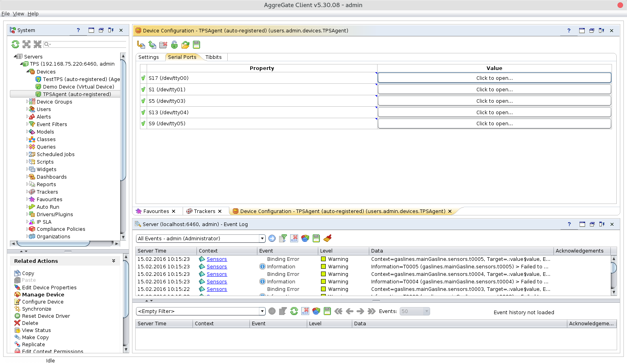Screen dimensions: 627x364
Task: Switch to the Settings tab
Action: (149, 57)
